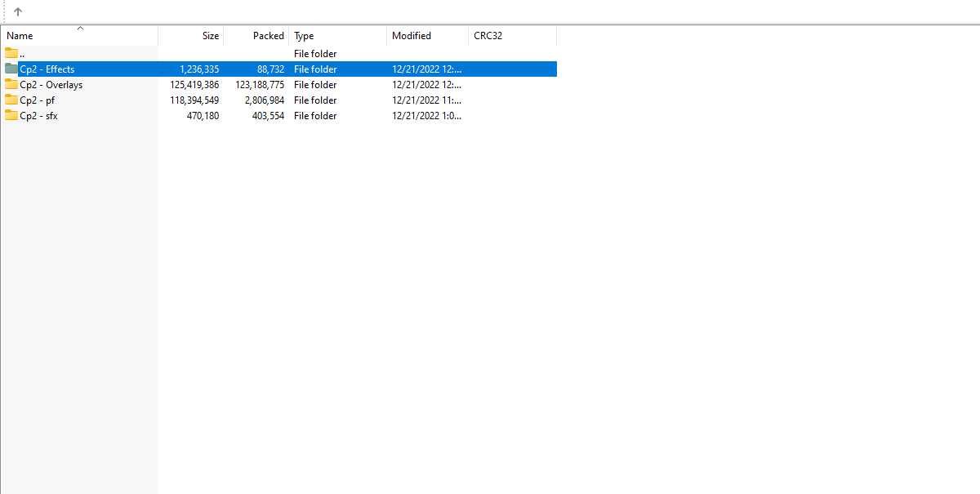Select the 'Cp2 - sfx' folder name
The height and width of the screenshot is (494, 980).
[38, 116]
